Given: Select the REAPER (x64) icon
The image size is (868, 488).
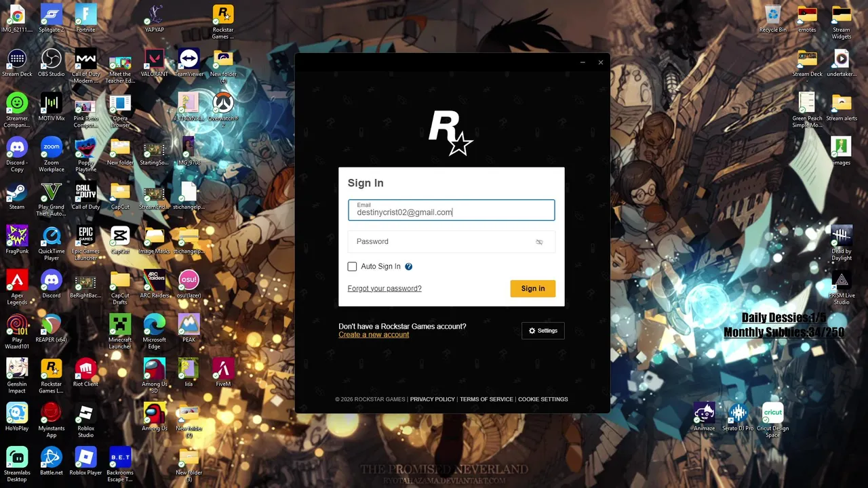Looking at the screenshot, I should coord(52,329).
